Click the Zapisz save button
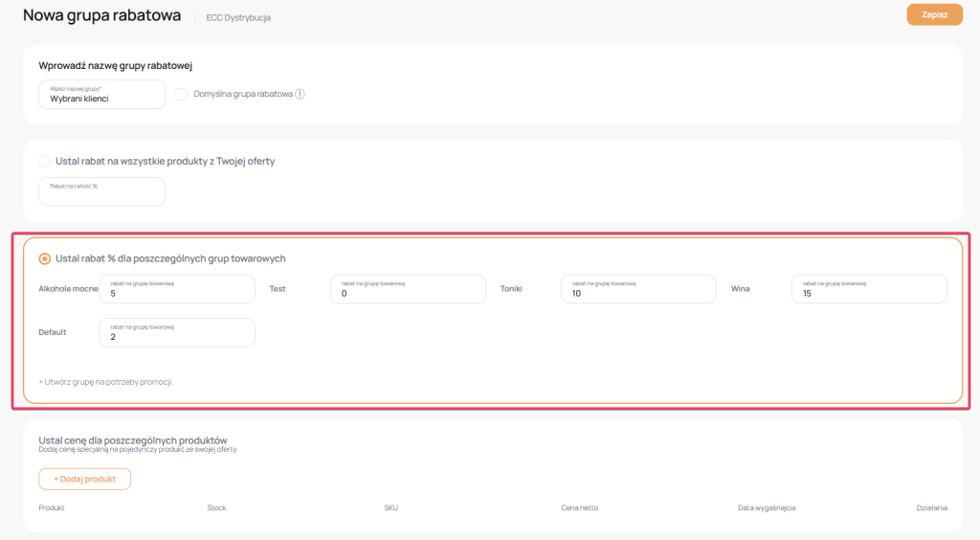Screen dimensions: 980x540 pos(934,14)
